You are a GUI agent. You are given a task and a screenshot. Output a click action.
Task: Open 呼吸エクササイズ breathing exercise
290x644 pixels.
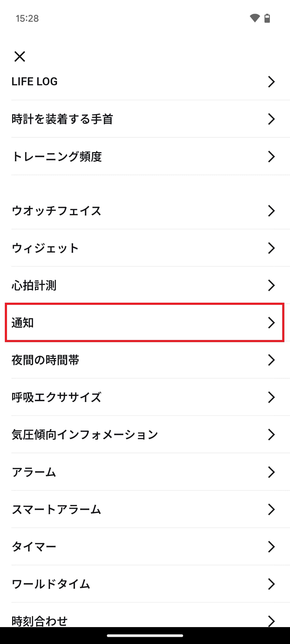click(x=56, y=397)
